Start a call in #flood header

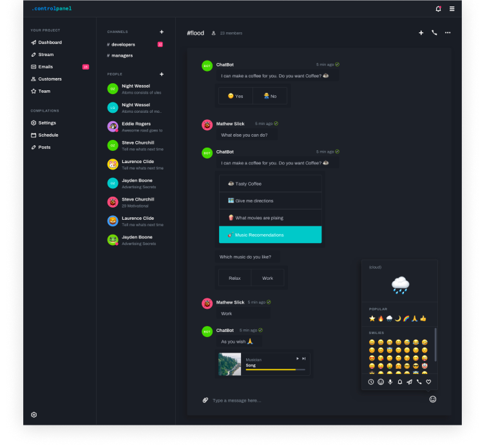(x=434, y=33)
